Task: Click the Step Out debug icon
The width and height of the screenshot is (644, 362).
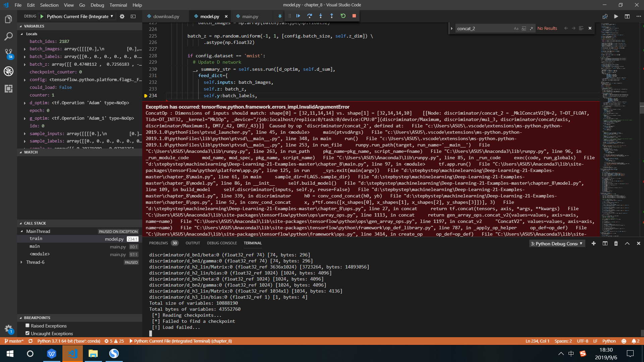Action: (331, 16)
